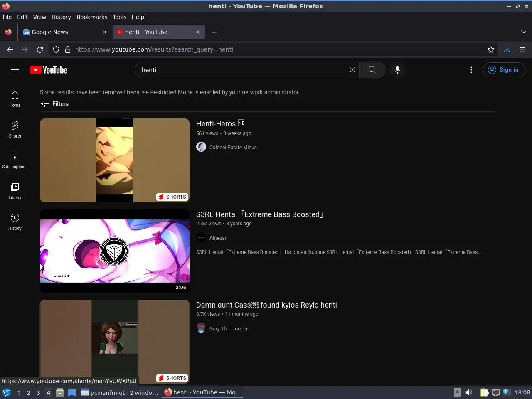Go to the YouTube logo home link
532x399 pixels.
[x=49, y=70]
